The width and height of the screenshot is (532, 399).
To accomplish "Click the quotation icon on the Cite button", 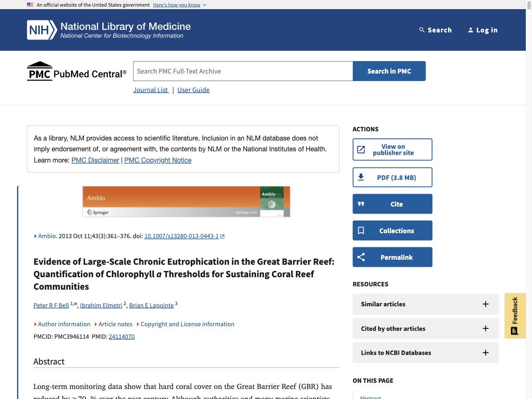I will click(x=361, y=204).
